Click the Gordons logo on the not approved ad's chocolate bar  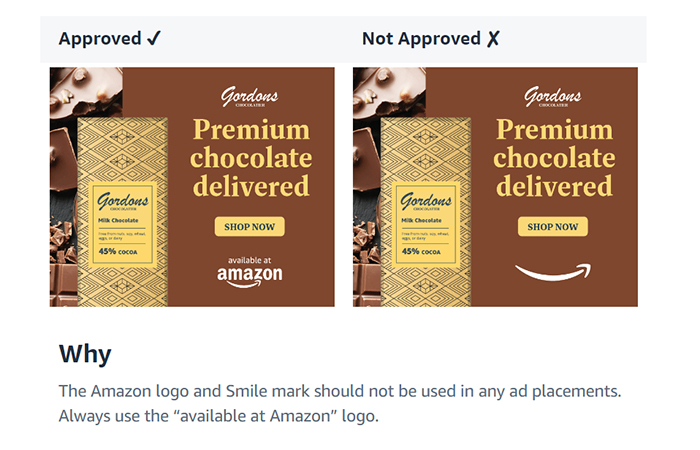427,199
